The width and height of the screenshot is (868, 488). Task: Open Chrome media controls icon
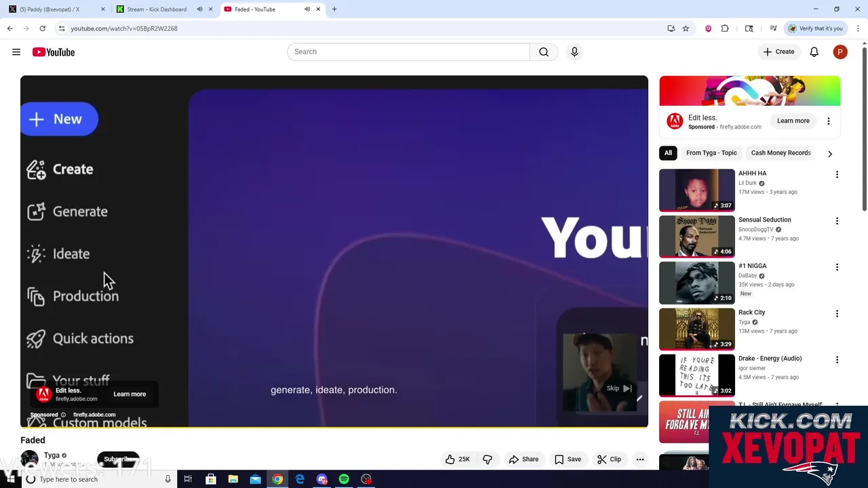pyautogui.click(x=773, y=28)
